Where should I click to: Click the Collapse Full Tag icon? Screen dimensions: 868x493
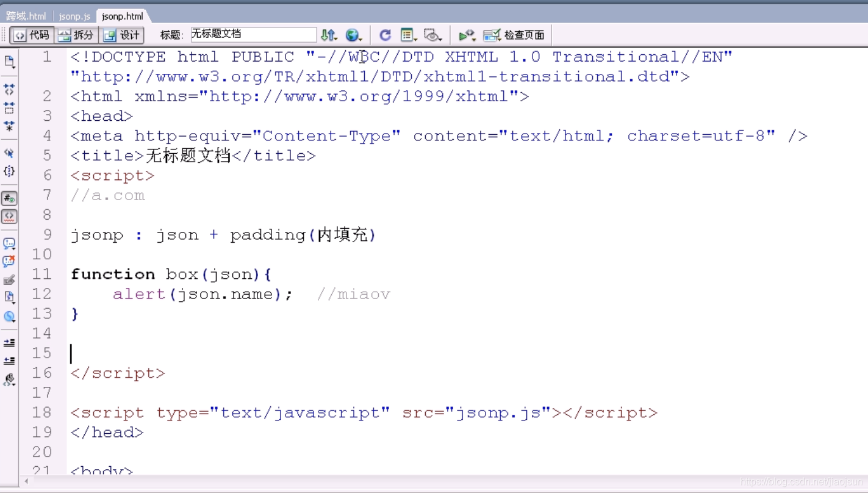click(9, 89)
